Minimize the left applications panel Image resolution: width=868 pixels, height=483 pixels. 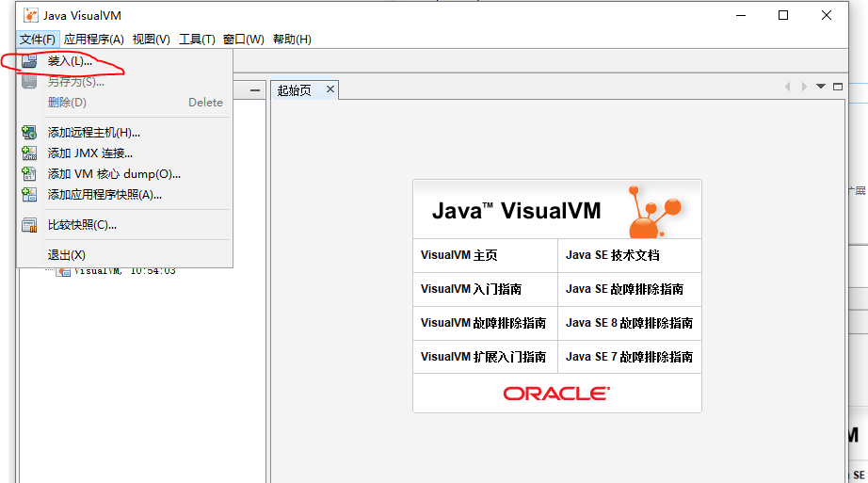[254, 90]
